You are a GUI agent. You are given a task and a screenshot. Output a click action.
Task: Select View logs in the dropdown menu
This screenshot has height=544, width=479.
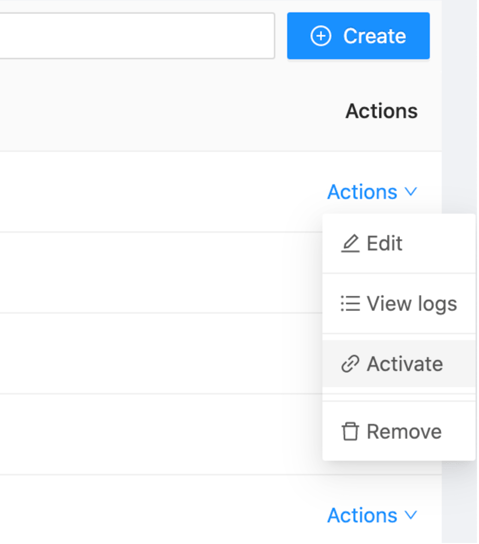399,304
